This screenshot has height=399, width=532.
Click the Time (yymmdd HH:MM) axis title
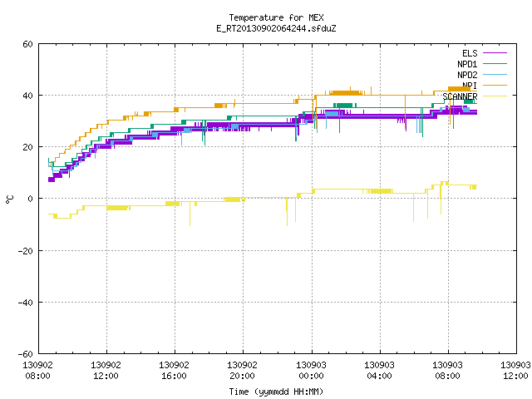coord(276,392)
